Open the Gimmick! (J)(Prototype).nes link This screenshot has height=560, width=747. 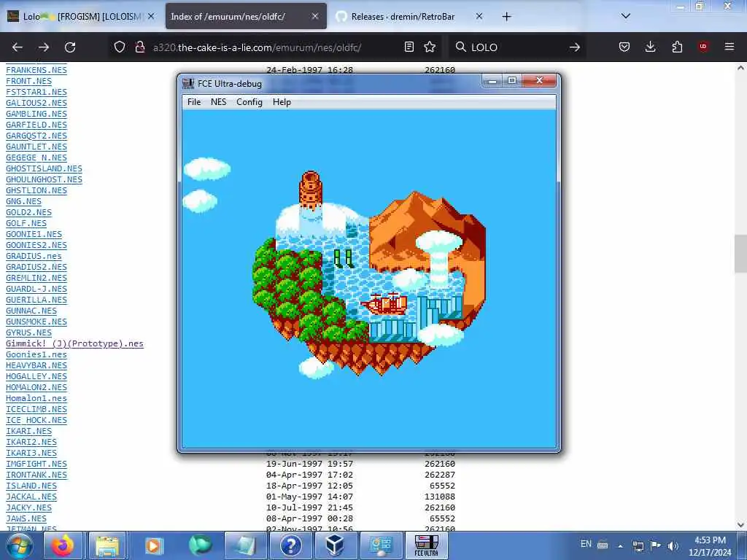pyautogui.click(x=74, y=343)
